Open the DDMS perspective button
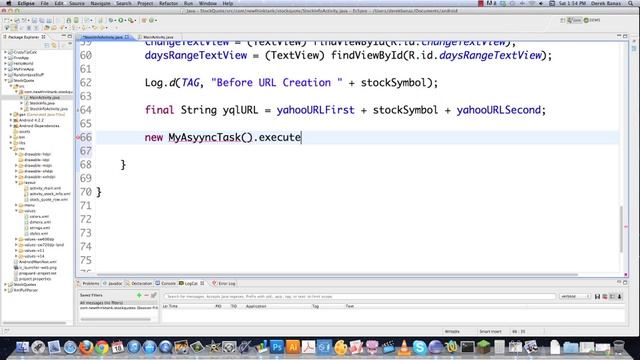Screen dimensions: 640x360 coord(592,20)
